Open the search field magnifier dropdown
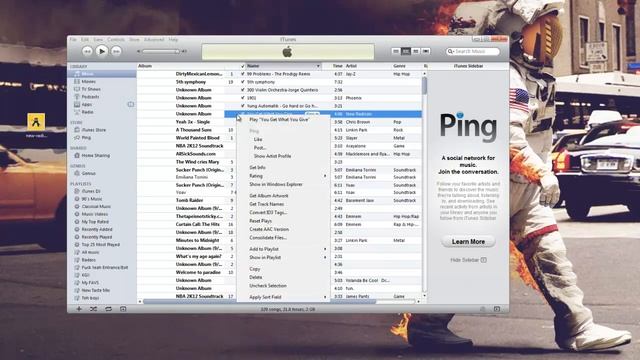Screen dimensions: 640x360 tap(451, 51)
